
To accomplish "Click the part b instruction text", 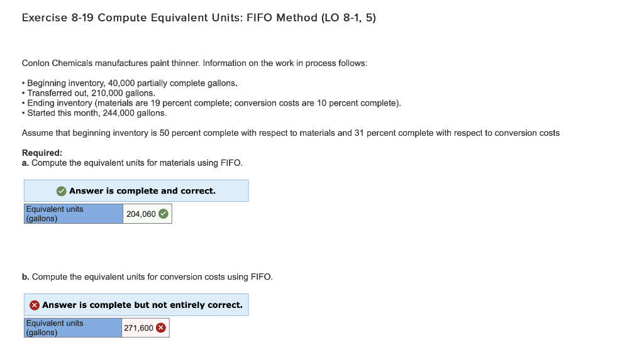I will coord(148,277).
